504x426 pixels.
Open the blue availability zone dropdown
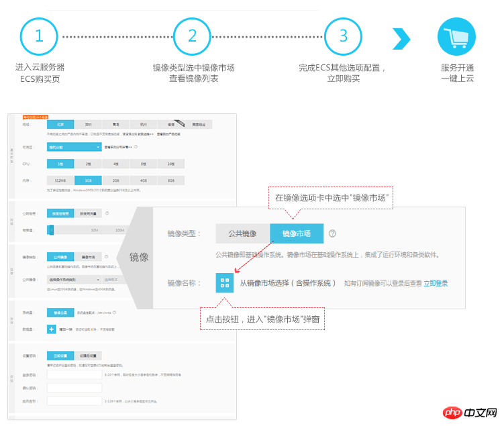[x=74, y=147]
